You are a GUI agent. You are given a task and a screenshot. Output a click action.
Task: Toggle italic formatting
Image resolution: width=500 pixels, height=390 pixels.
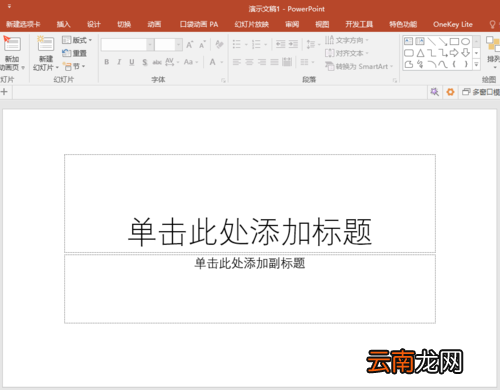click(x=119, y=62)
